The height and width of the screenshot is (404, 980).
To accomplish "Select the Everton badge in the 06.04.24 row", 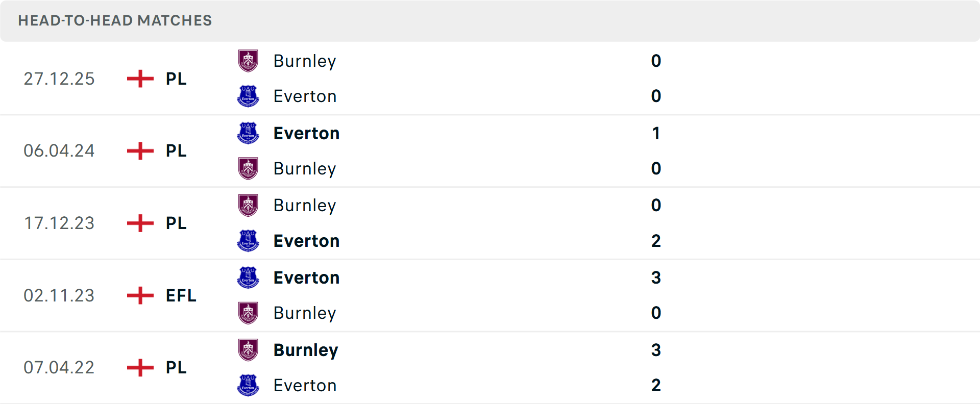I will tap(249, 133).
